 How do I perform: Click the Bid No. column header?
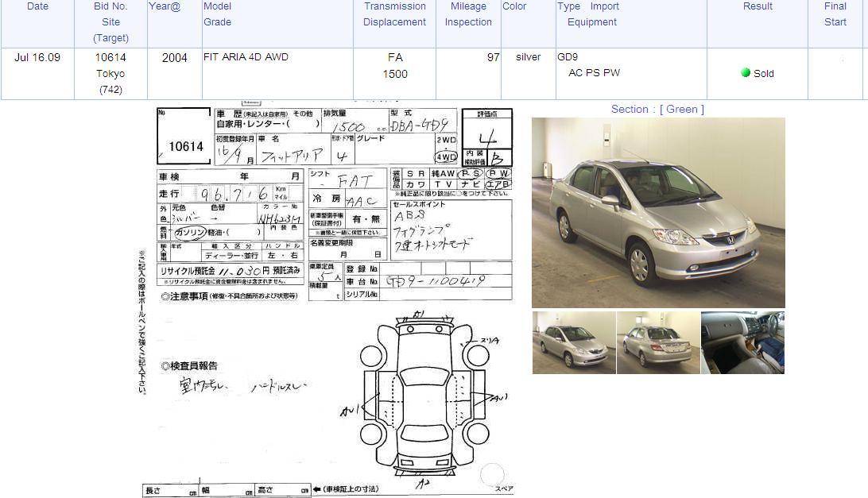click(x=110, y=6)
